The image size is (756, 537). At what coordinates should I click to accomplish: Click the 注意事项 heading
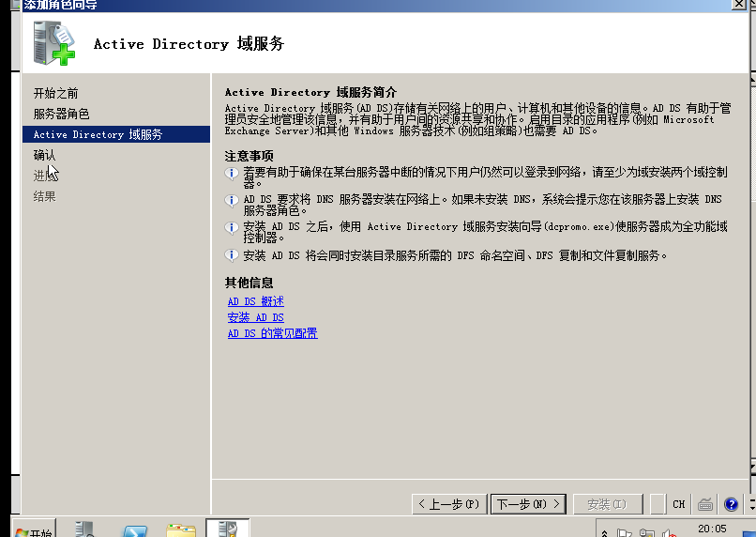(x=249, y=156)
